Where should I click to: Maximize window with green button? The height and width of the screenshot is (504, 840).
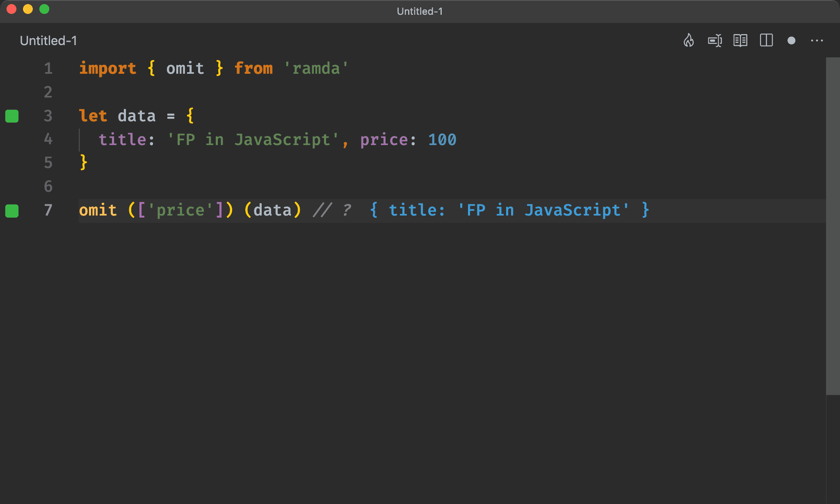[44, 9]
